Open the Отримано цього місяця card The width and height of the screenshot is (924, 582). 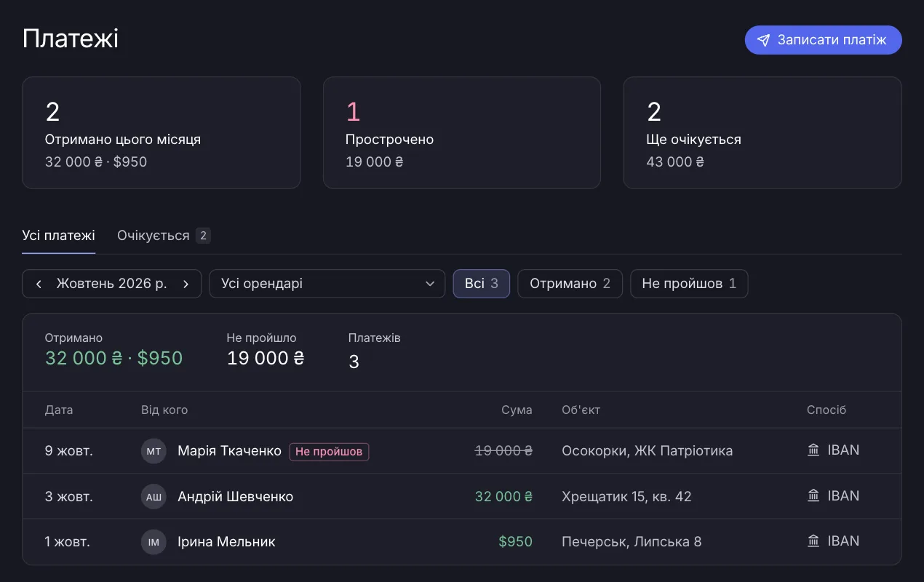[162, 133]
